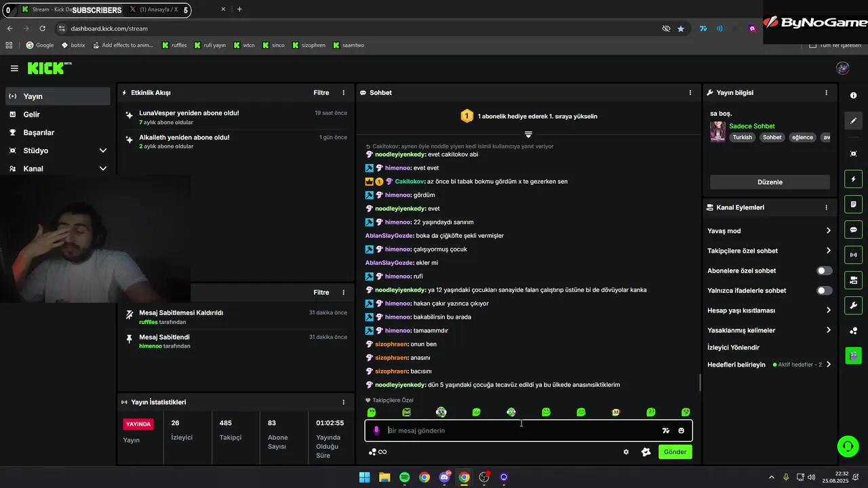This screenshot has height=488, width=868.
Task: Toggle Abonelere özel sohbet switch
Action: (824, 270)
